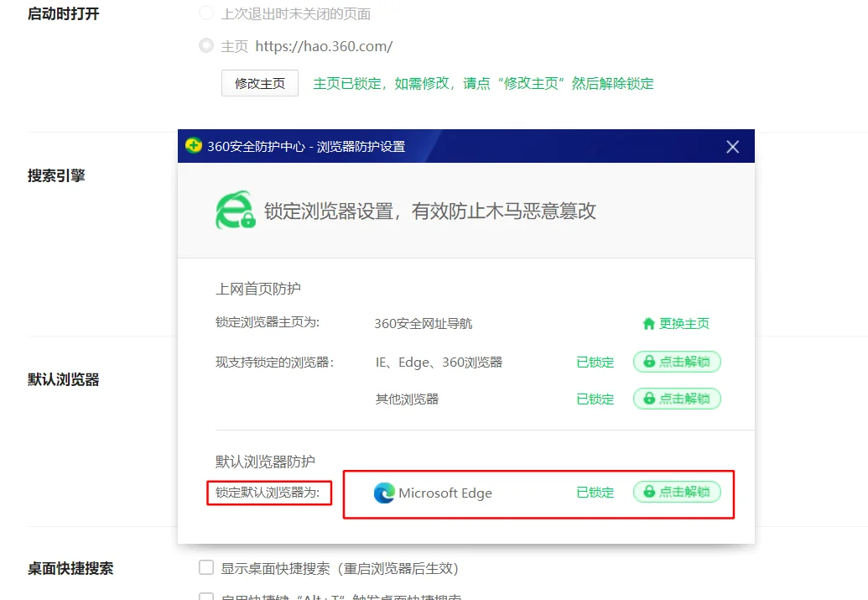Screen dimensions: 868x600
Task: Unlock 其他浏览器 via 点击解锁 button
Action: click(x=677, y=399)
